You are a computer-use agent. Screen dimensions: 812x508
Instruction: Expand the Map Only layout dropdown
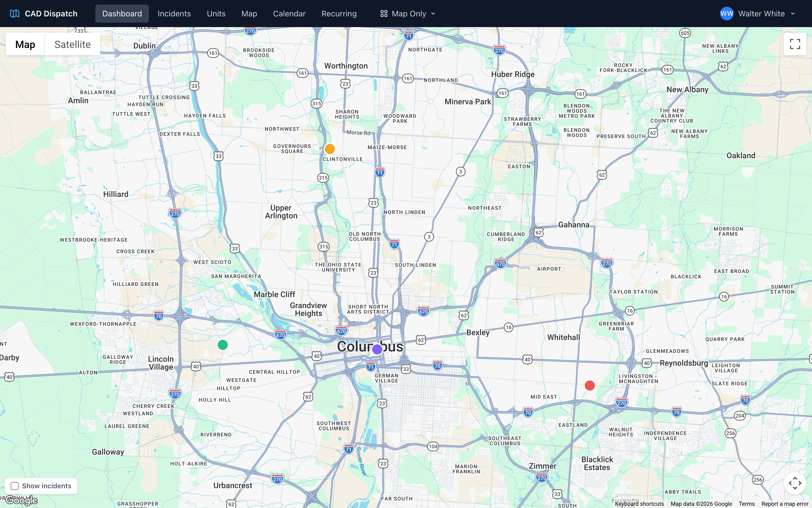[x=408, y=14]
